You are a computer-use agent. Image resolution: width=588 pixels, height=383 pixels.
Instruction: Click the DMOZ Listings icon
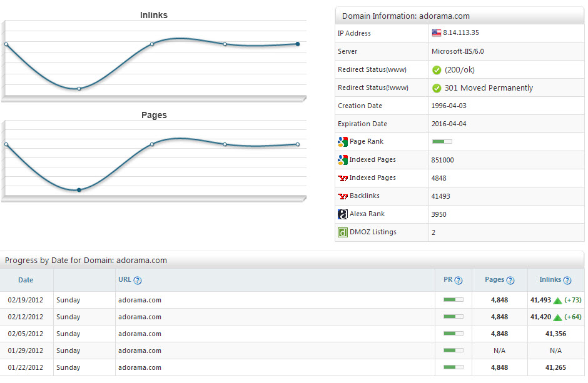point(342,232)
